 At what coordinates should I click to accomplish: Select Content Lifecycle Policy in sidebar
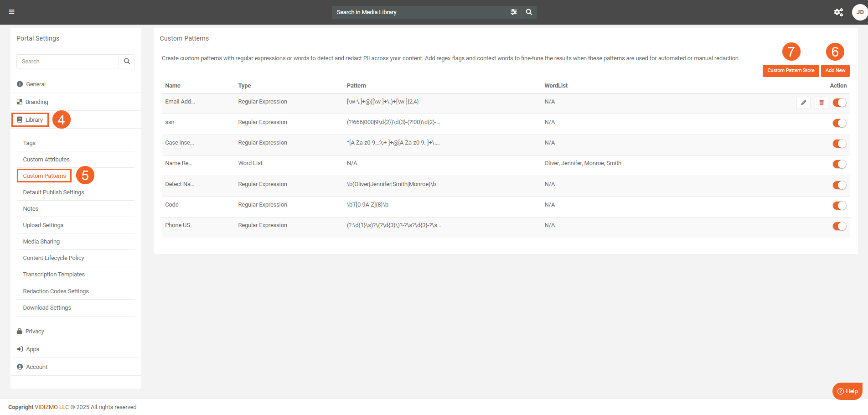pyautogui.click(x=53, y=258)
